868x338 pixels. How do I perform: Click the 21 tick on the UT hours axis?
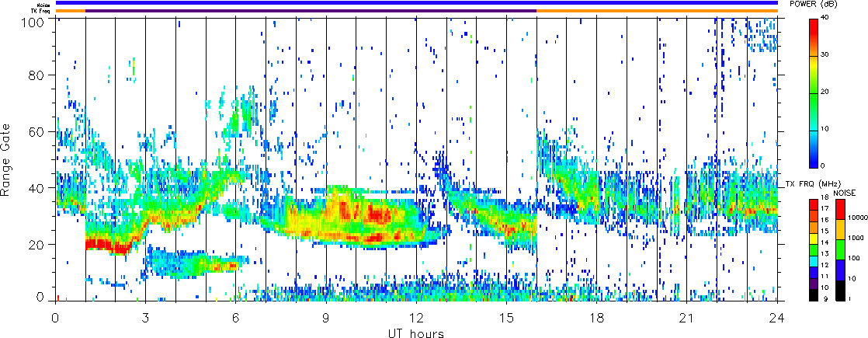tap(687, 318)
